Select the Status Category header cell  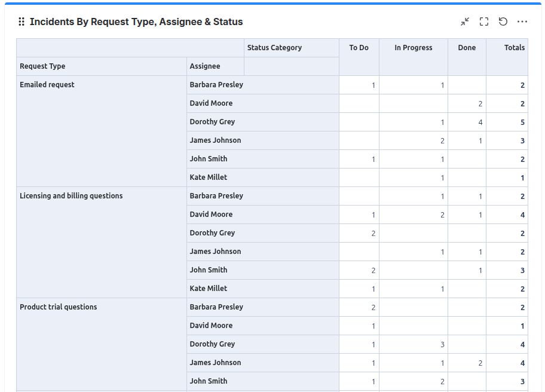pos(292,48)
